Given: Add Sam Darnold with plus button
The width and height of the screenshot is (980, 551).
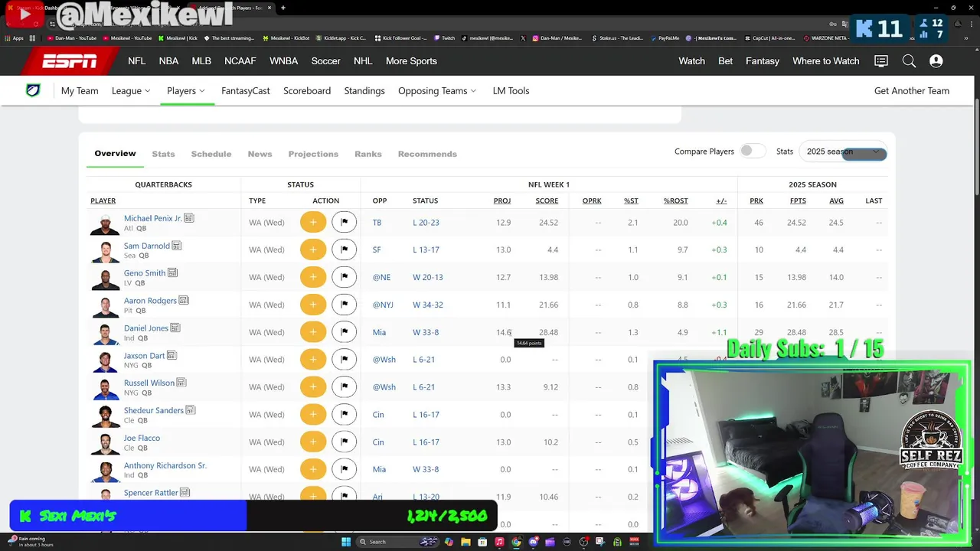Looking at the screenshot, I should 313,249.
